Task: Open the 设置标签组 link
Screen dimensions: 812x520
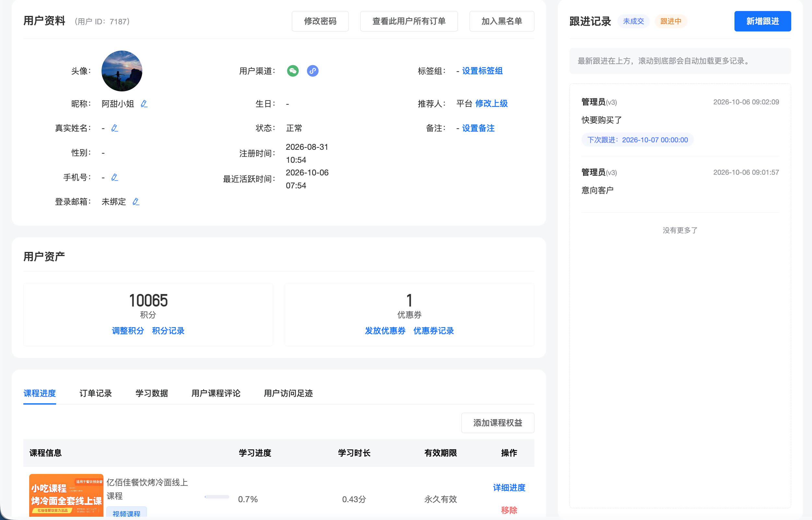Action: pos(482,71)
